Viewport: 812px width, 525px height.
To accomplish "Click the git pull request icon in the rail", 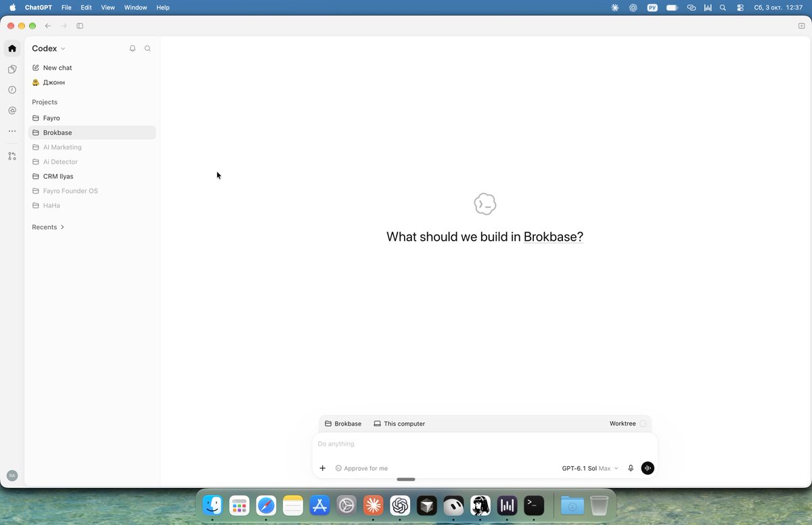I will [x=12, y=156].
